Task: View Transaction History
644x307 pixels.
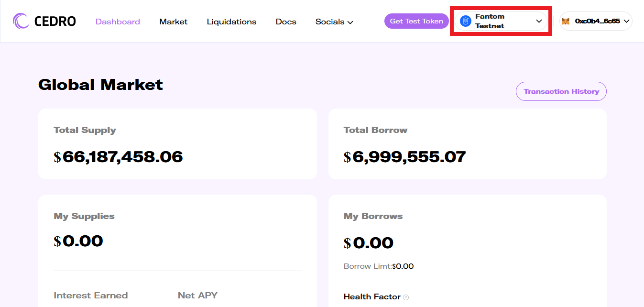Action: coord(561,91)
